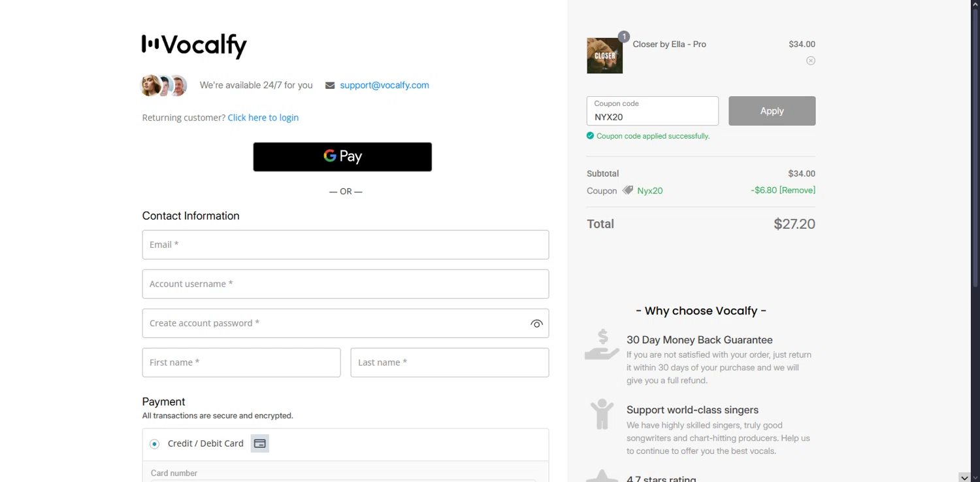Click the "Support world-class singers" heading

693,410
